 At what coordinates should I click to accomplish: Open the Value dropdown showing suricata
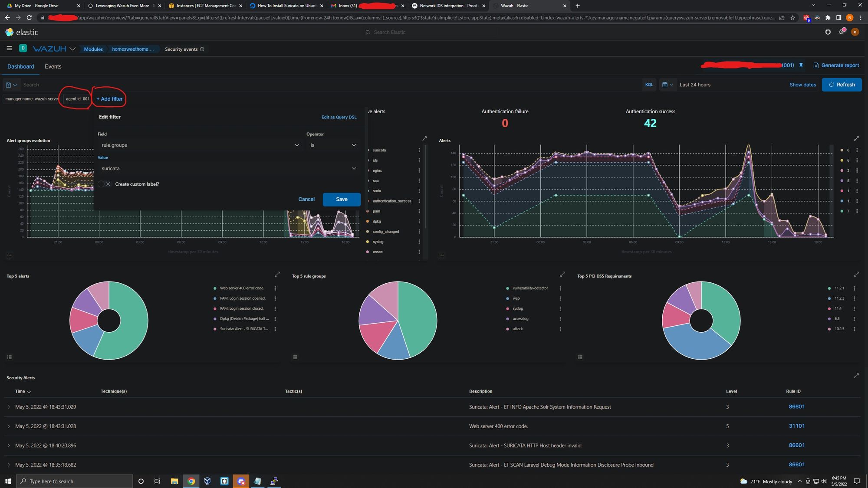(229, 168)
